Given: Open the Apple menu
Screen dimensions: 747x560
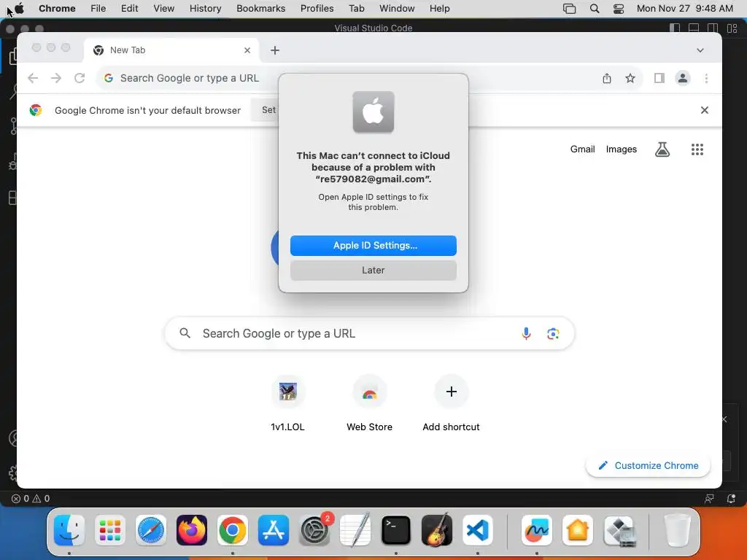Looking at the screenshot, I should pyautogui.click(x=20, y=9).
